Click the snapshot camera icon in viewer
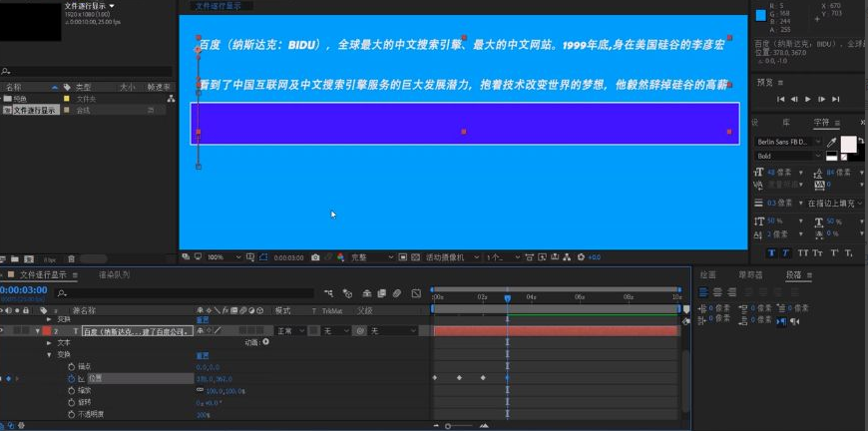 [315, 257]
